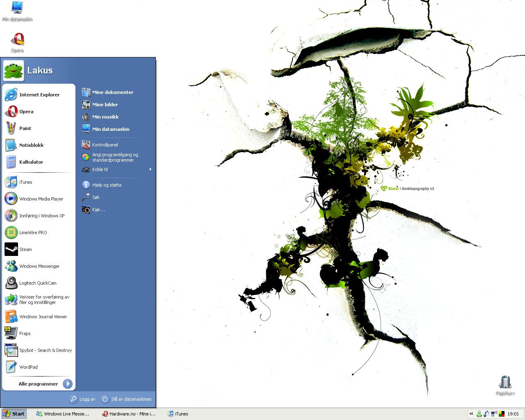This screenshot has width=525, height=420.
Task: Open Mine dokumenter folder
Action: [x=116, y=92]
